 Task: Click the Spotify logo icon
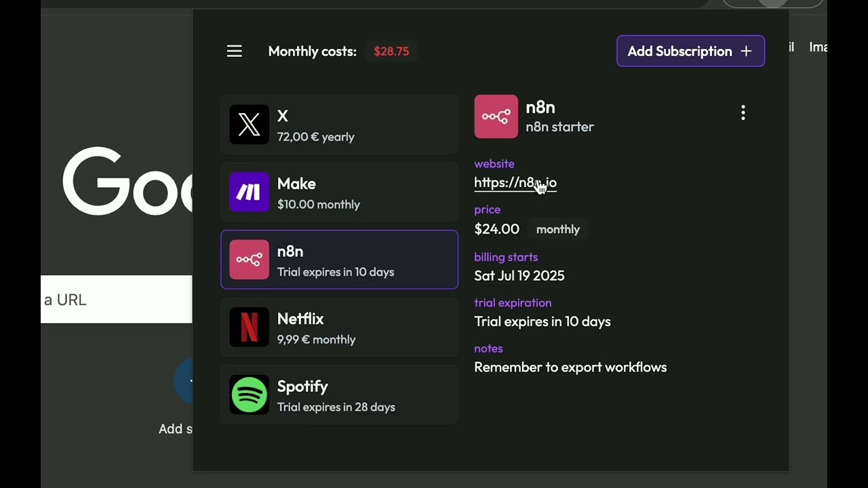[x=249, y=395]
